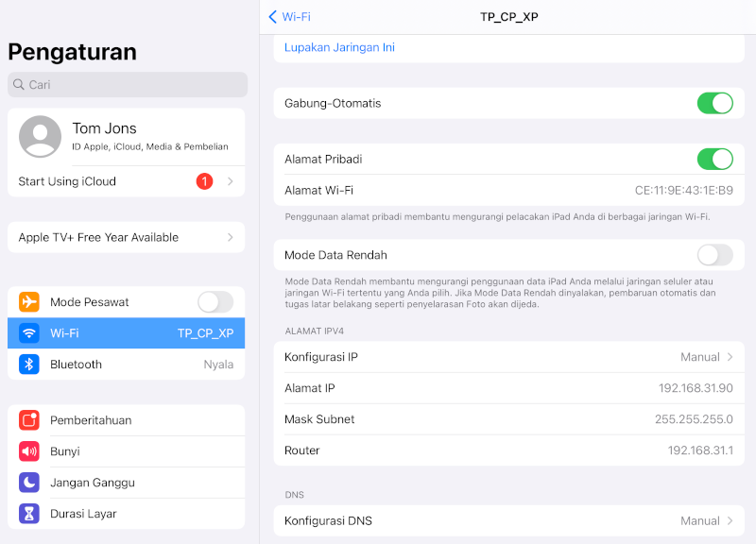This screenshot has height=544, width=756.
Task: Tap the Bunyi speaker icon
Action: pyautogui.click(x=29, y=451)
